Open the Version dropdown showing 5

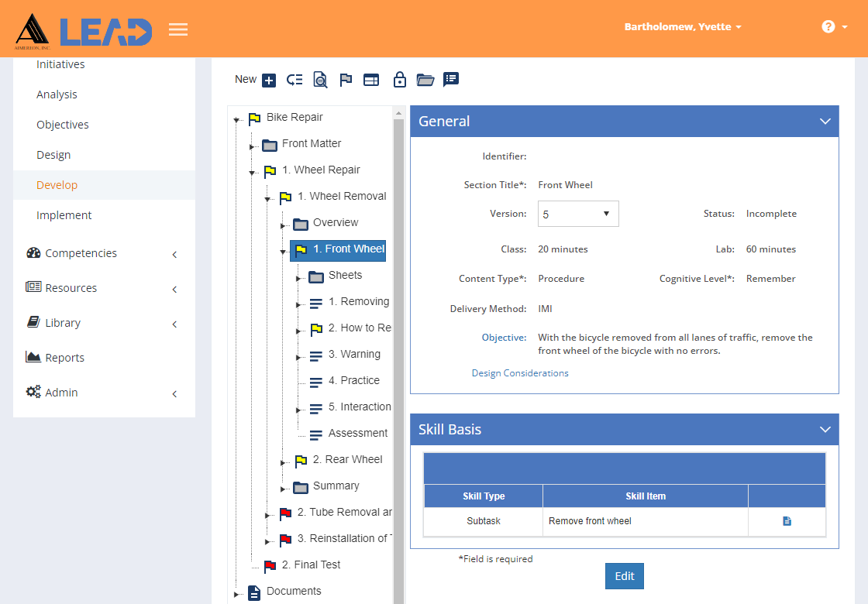point(578,214)
